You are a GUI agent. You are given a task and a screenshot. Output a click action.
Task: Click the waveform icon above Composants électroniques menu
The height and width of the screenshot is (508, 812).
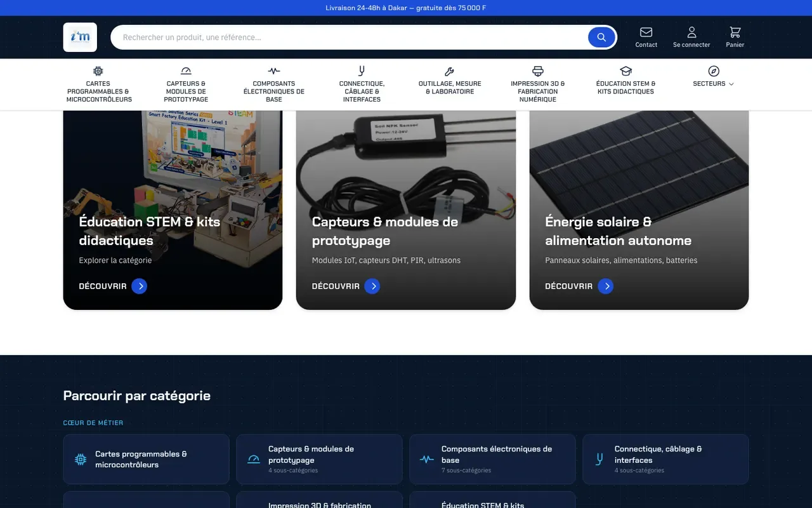click(x=274, y=71)
